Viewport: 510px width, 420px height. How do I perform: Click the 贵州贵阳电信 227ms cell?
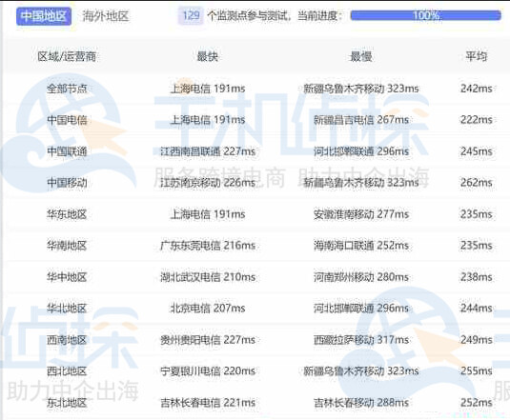coord(208,340)
